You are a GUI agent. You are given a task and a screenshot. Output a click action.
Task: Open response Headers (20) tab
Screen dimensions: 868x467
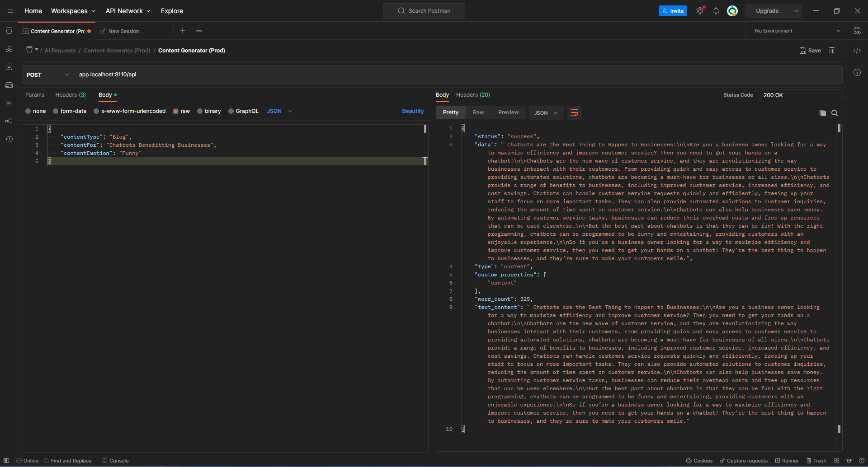click(473, 95)
